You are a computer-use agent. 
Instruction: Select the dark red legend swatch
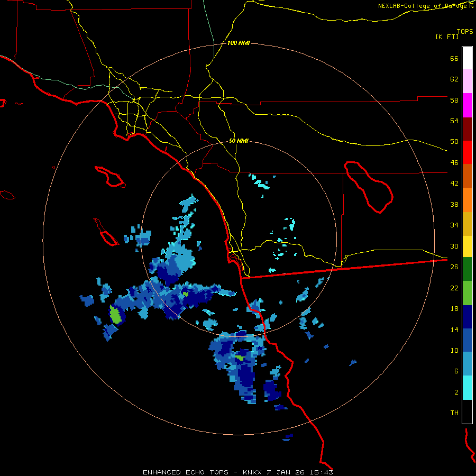(x=467, y=129)
